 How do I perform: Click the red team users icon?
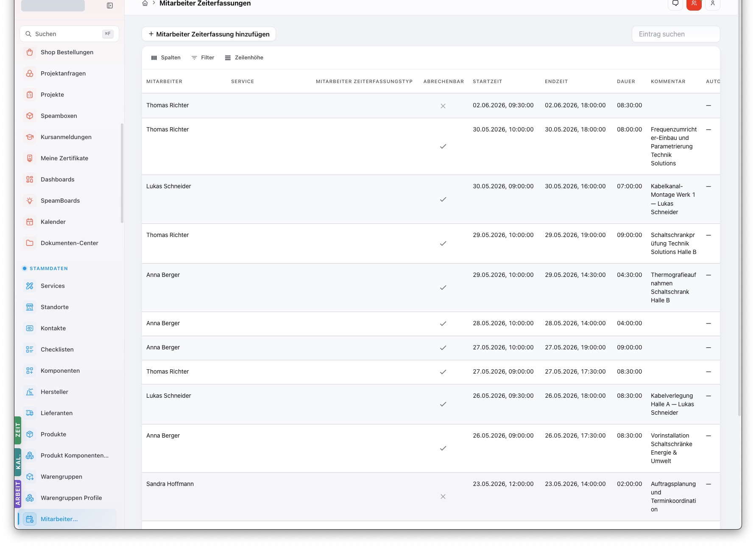click(x=694, y=3)
